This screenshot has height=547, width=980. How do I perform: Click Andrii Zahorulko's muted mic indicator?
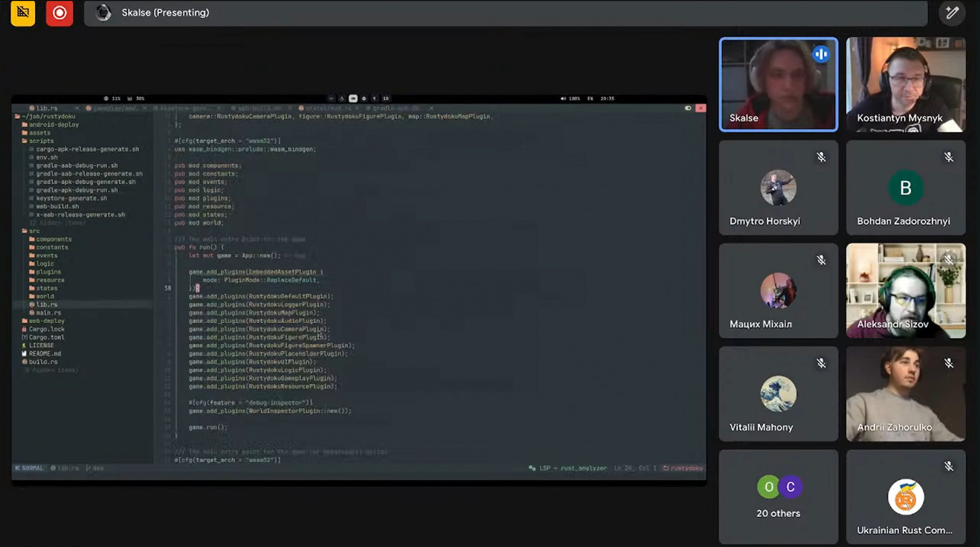pyautogui.click(x=949, y=363)
